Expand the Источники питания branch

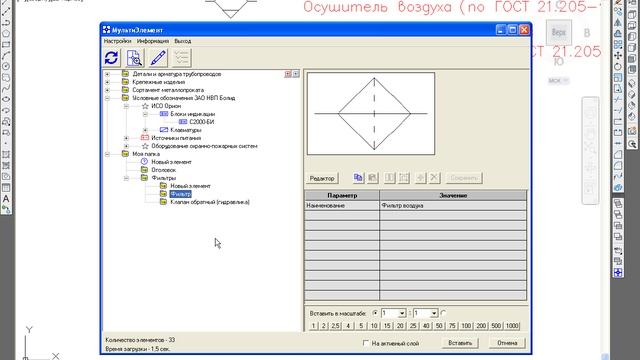[x=127, y=138]
